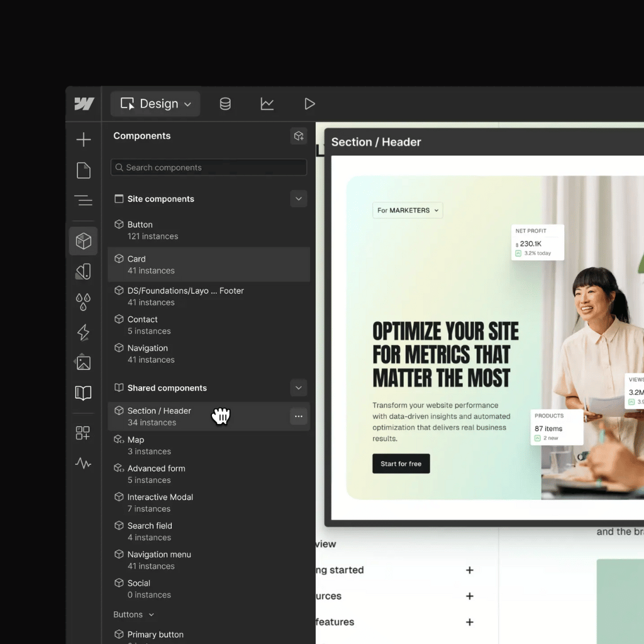The image size is (644, 644).
Task: Focus the Search components field
Action: pyautogui.click(x=209, y=167)
